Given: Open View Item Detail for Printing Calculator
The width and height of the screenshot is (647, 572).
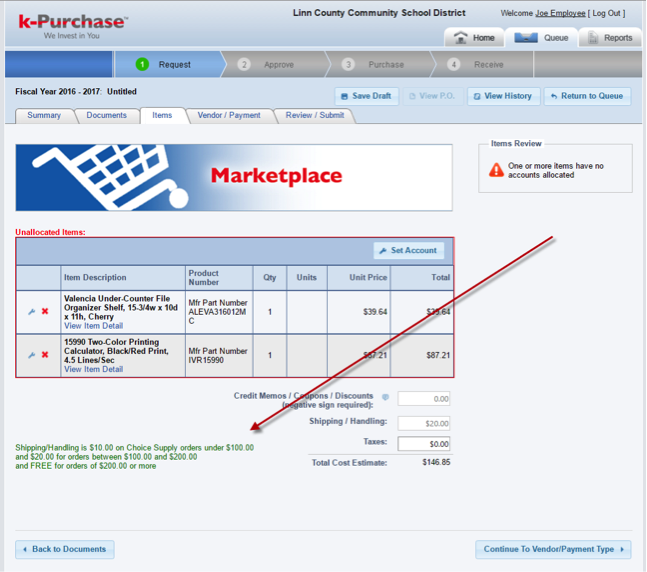Looking at the screenshot, I should [x=93, y=369].
